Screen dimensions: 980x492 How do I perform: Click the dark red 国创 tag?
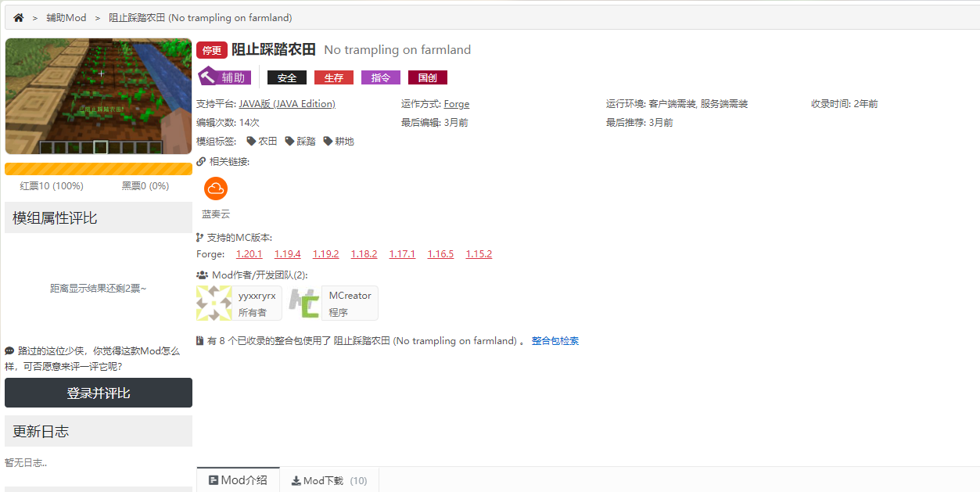pyautogui.click(x=428, y=77)
